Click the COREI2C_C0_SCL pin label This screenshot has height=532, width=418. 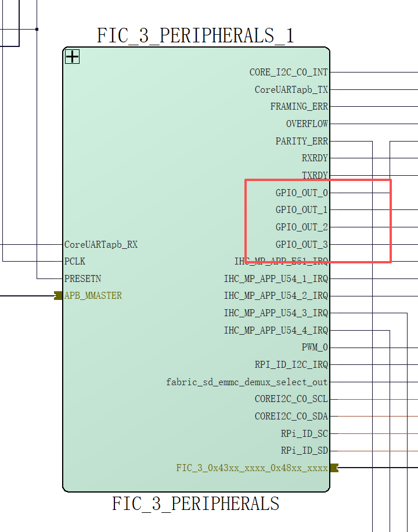click(291, 399)
